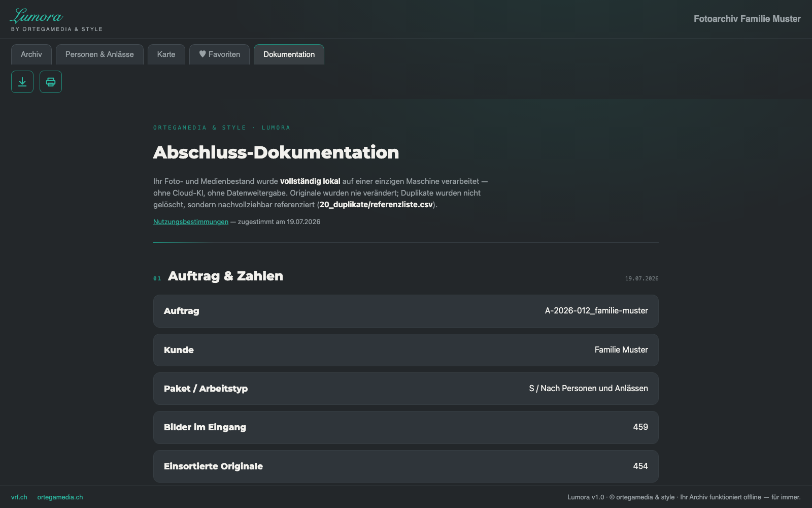The width and height of the screenshot is (812, 508).
Task: Click the Auftrag & Zahlen section heading
Action: coord(225,276)
